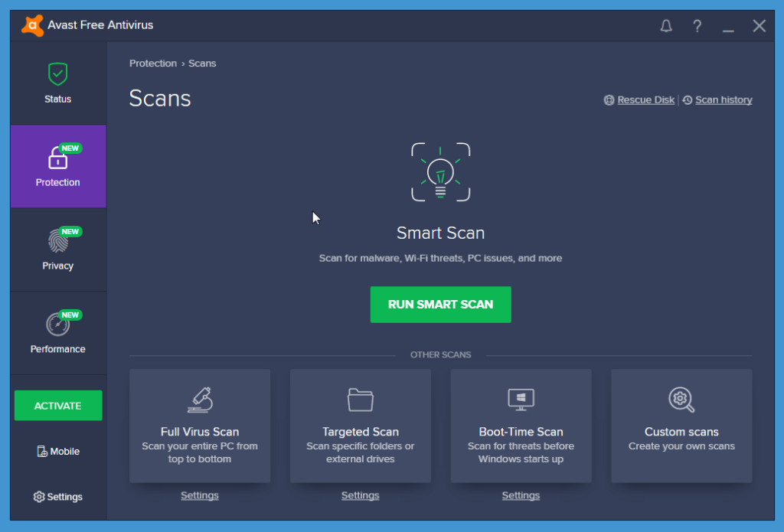View the Scan history link

click(724, 100)
